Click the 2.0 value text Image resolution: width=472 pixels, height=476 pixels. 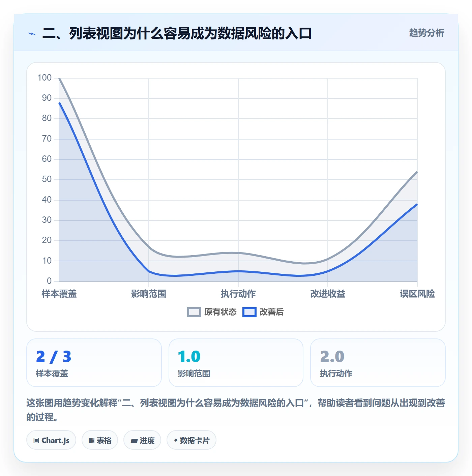(332, 357)
